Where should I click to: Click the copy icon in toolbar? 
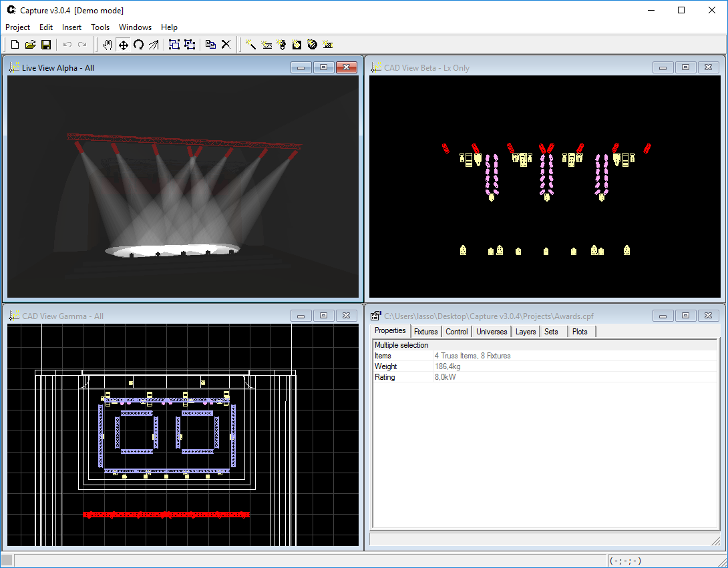pyautogui.click(x=210, y=45)
